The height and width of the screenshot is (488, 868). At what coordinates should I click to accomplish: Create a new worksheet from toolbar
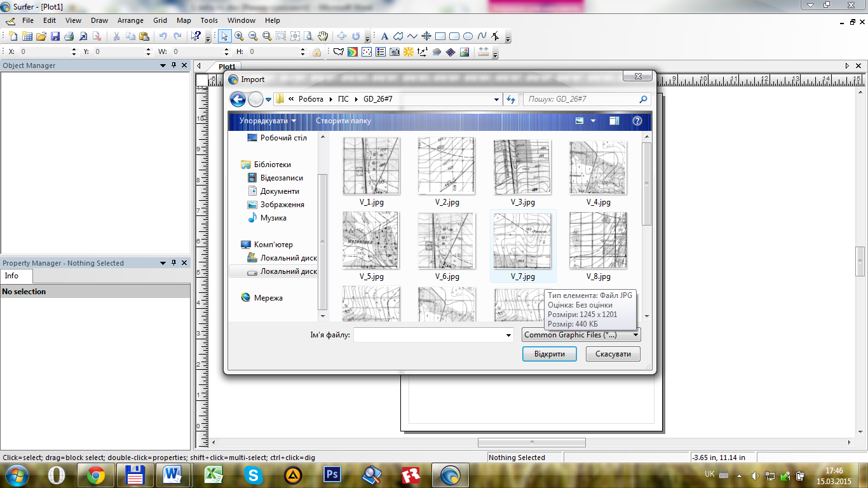point(27,36)
